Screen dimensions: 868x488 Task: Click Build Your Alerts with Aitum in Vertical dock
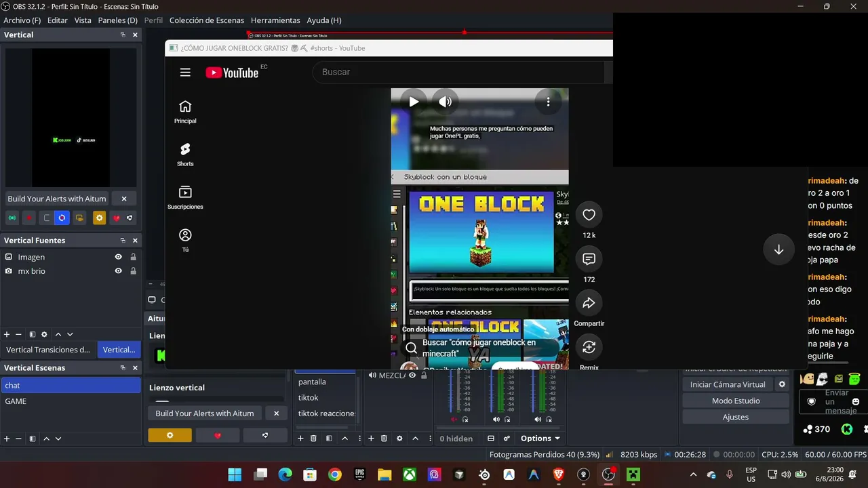click(57, 199)
